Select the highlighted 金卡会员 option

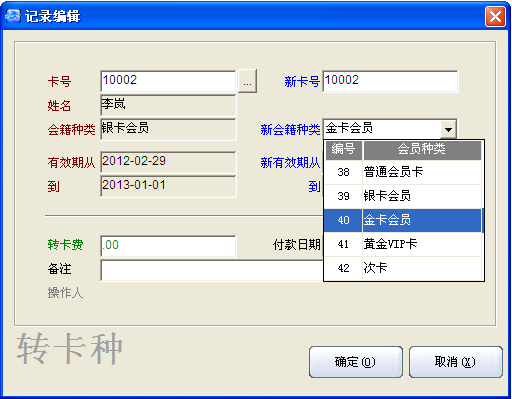pyautogui.click(x=422, y=220)
